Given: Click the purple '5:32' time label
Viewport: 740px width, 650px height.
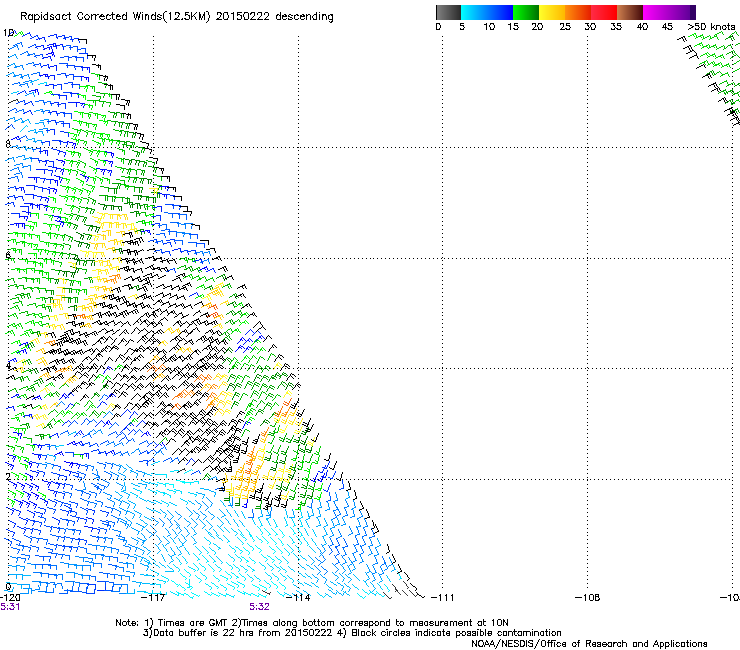Looking at the screenshot, I should [x=259, y=607].
